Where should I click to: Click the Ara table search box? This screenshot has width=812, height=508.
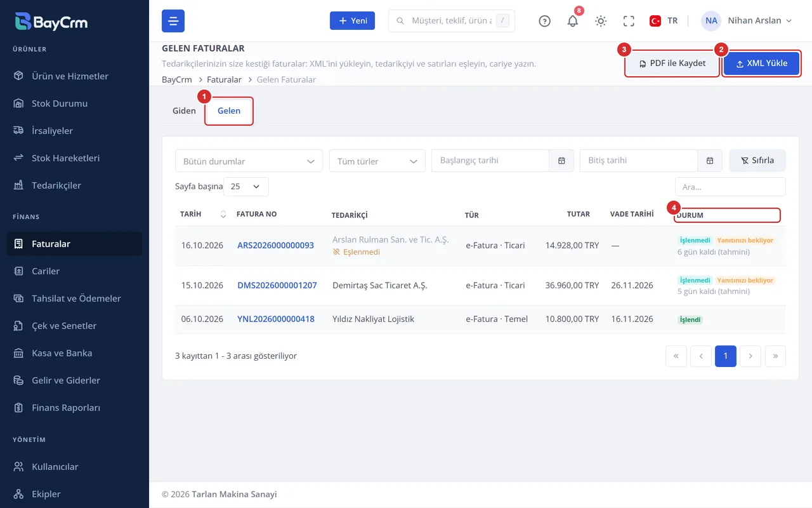click(730, 187)
